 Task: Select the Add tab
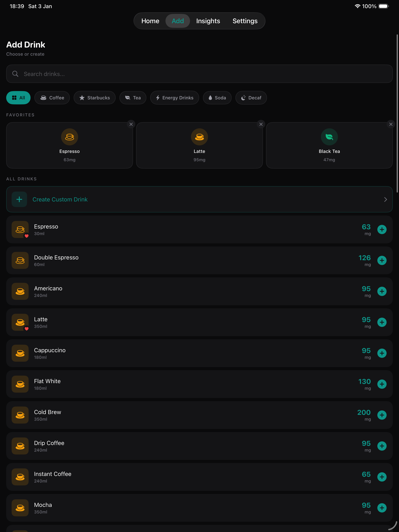[178, 21]
